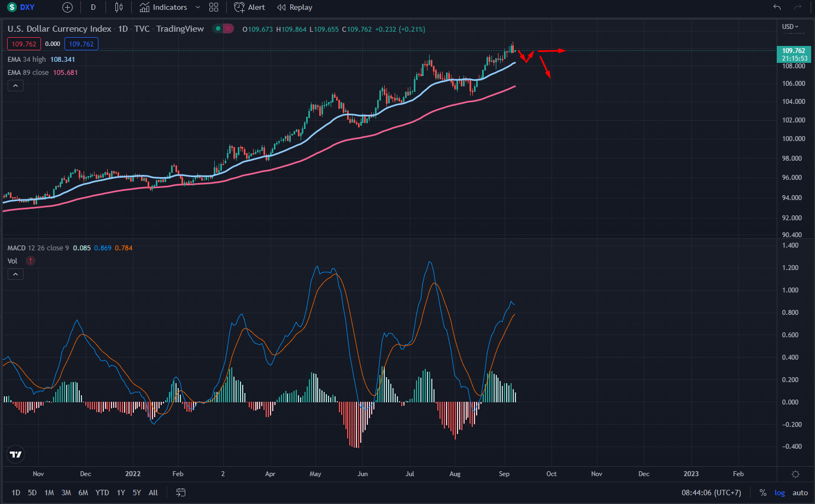The height and width of the screenshot is (504, 815).
Task: Click the add symbol plus icon
Action: coord(67,8)
